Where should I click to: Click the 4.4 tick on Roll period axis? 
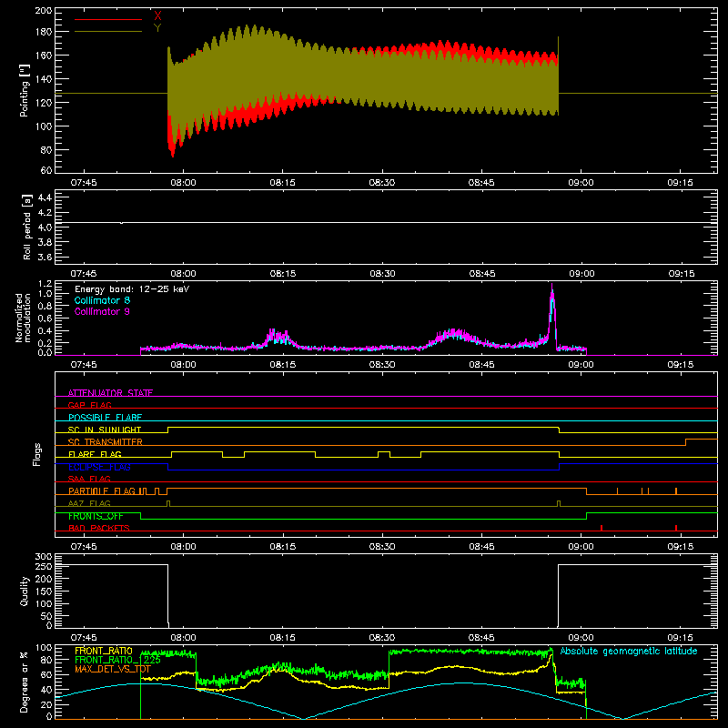[45, 197]
